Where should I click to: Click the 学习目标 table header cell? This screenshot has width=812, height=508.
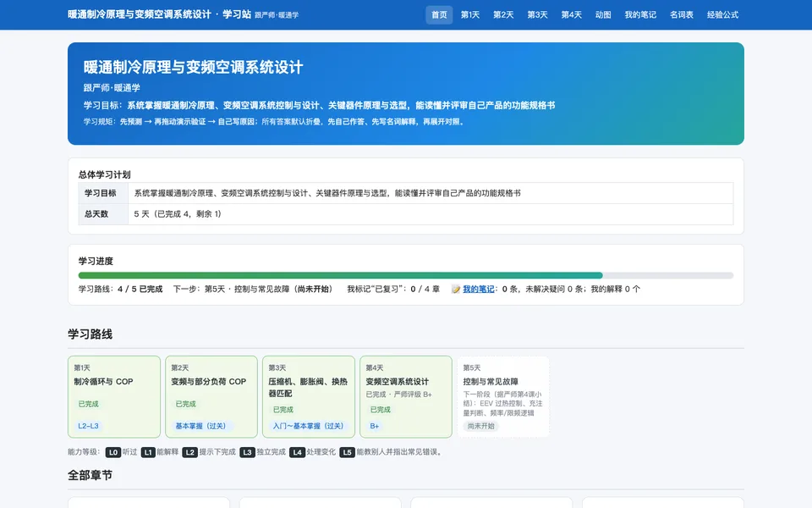pos(103,193)
